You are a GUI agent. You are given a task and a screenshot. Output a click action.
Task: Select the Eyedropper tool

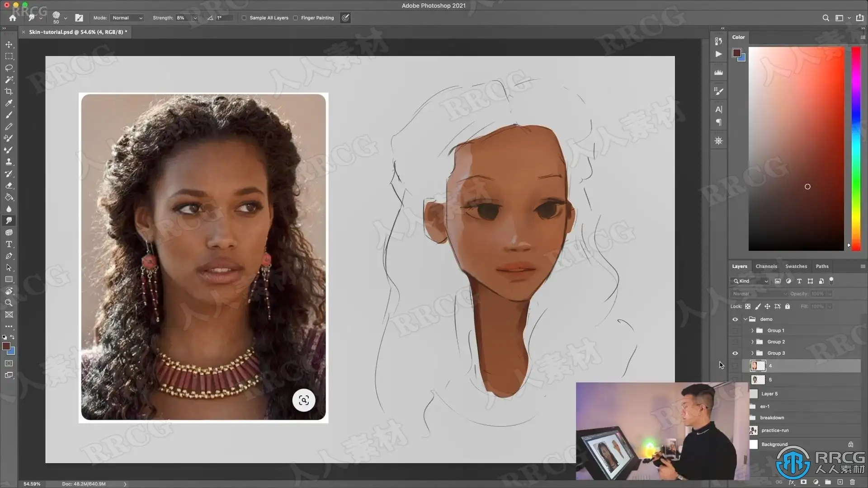pyautogui.click(x=9, y=103)
